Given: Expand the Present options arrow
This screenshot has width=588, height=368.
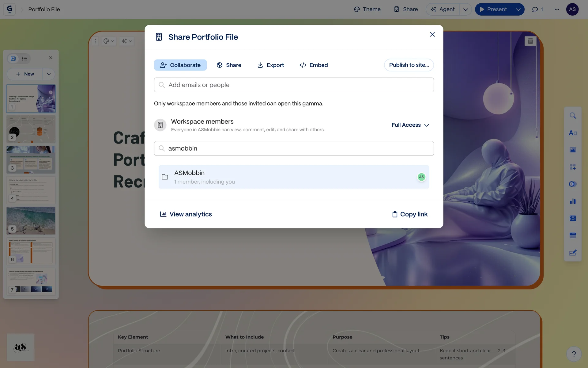Looking at the screenshot, I should [x=518, y=9].
